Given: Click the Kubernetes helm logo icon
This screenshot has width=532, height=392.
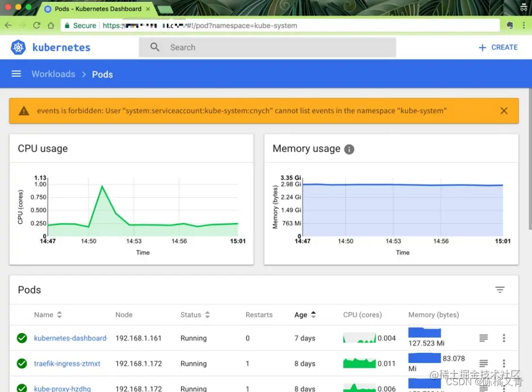Looking at the screenshot, I should [x=18, y=48].
